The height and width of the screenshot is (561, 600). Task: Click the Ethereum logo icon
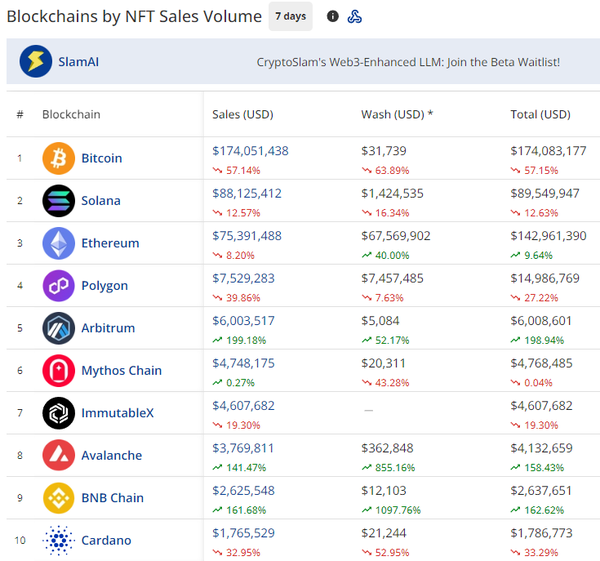coord(58,243)
